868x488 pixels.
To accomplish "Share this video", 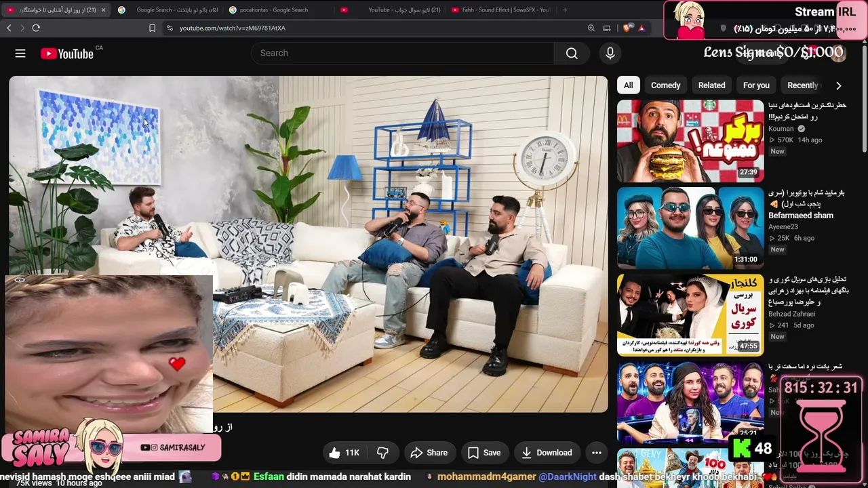I will click(x=430, y=453).
